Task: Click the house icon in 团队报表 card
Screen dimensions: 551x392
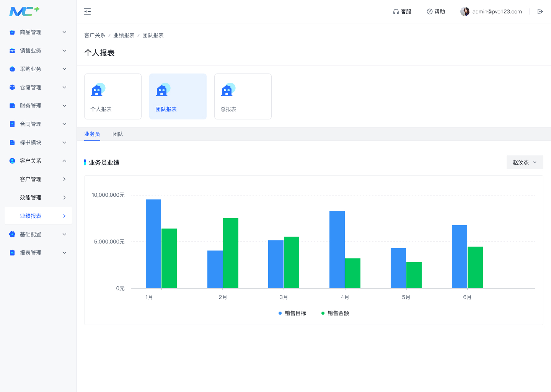Action: tap(163, 89)
